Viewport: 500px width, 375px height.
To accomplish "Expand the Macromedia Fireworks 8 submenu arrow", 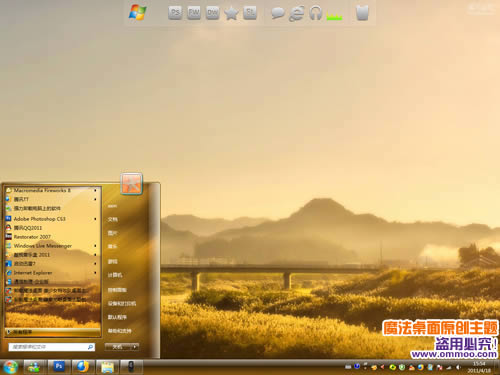I will (95, 190).
